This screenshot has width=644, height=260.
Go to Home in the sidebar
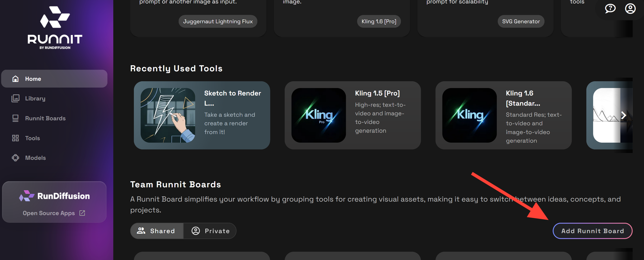tap(54, 79)
